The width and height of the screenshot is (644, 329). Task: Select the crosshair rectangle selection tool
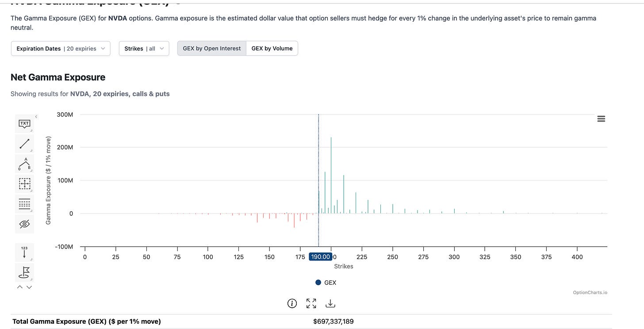tap(24, 184)
